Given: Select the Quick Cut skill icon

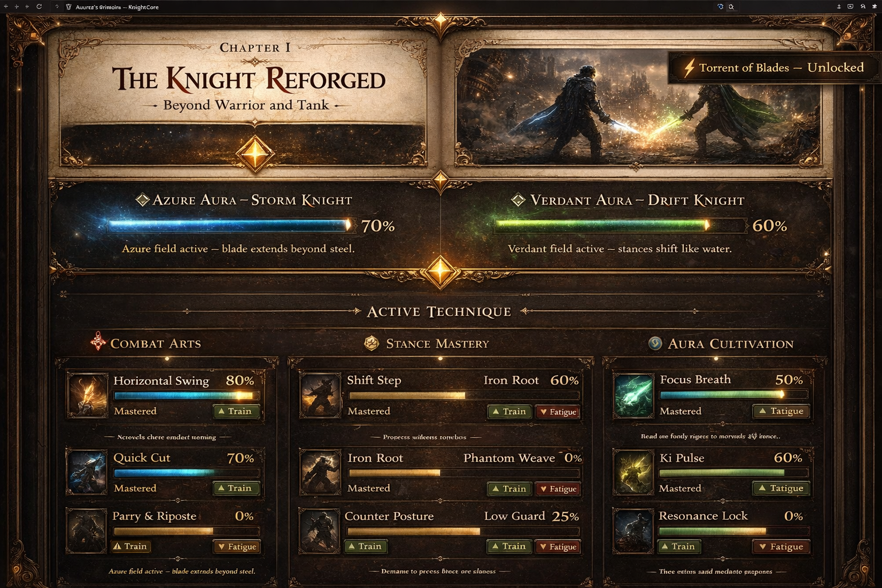Looking at the screenshot, I should coord(87,473).
